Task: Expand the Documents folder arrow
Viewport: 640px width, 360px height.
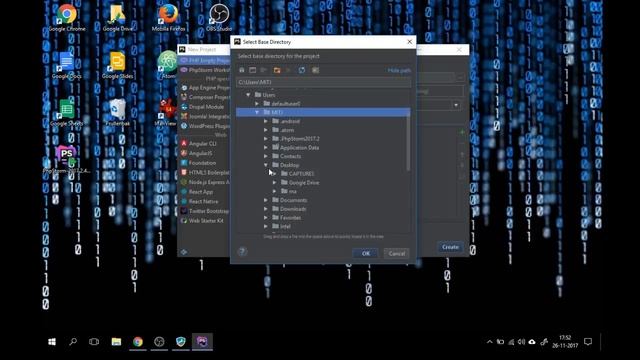Action: point(266,200)
